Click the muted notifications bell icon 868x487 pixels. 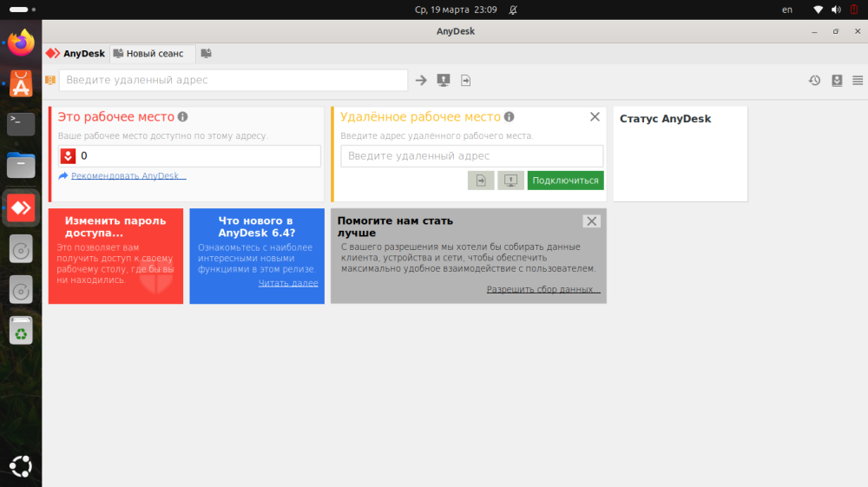tap(513, 10)
